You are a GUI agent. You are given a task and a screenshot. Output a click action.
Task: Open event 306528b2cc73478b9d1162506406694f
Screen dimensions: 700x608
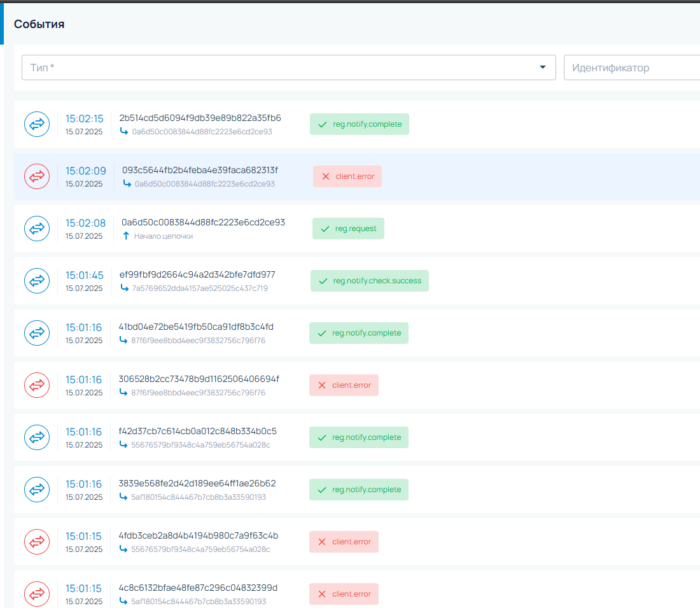pos(199,379)
